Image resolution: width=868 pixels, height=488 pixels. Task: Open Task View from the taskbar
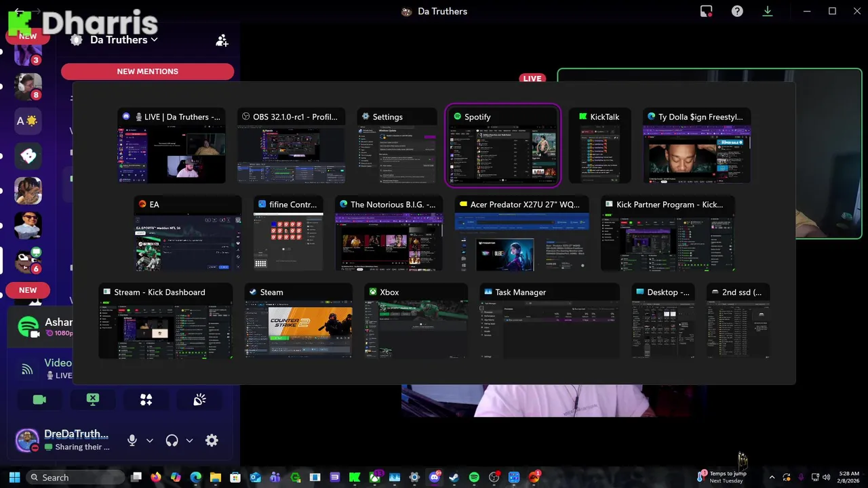(136, 477)
